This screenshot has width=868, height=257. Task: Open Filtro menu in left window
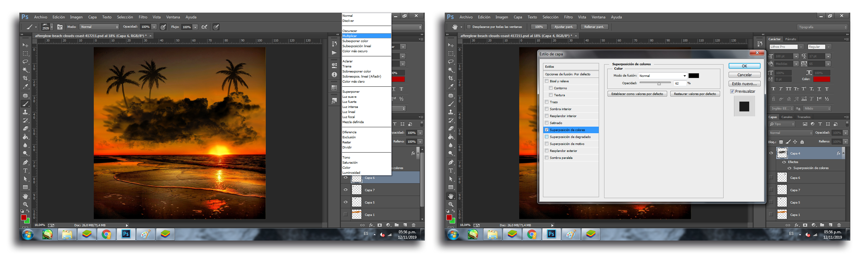coord(143,17)
